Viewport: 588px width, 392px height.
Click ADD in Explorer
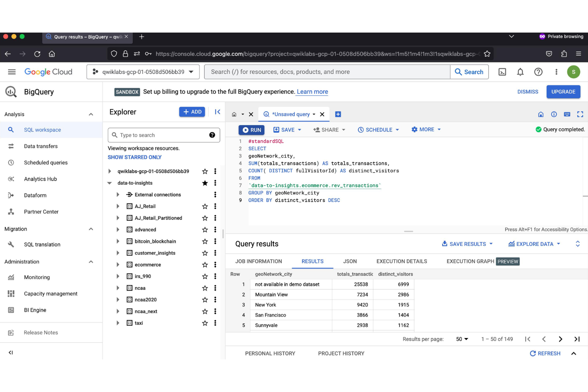tap(192, 112)
